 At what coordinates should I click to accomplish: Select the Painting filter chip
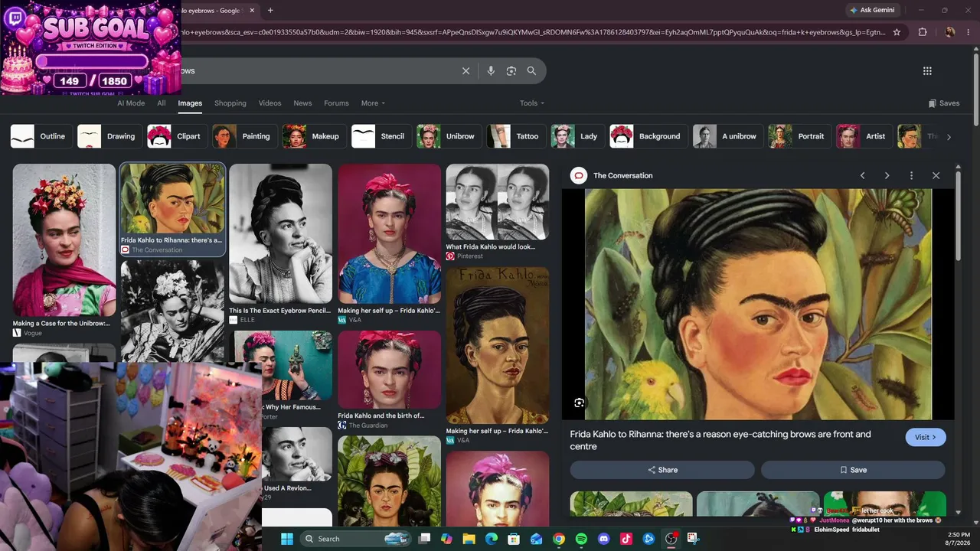[245, 136]
